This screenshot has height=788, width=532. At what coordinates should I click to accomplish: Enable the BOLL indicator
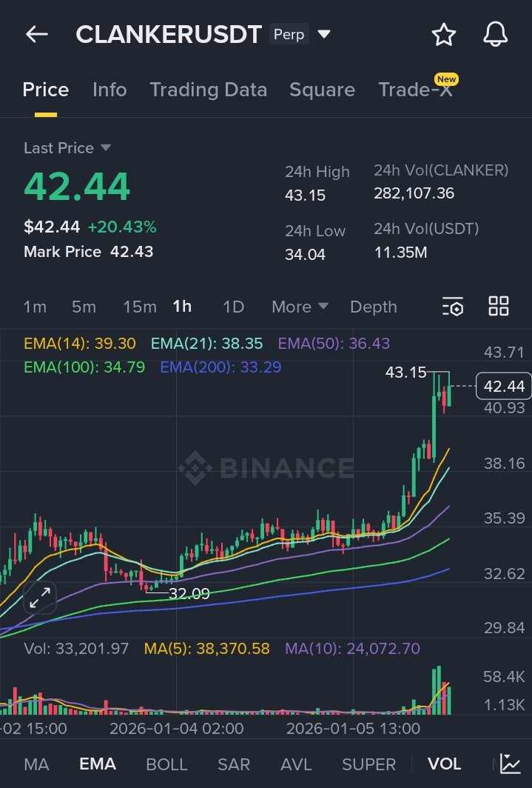click(x=166, y=764)
